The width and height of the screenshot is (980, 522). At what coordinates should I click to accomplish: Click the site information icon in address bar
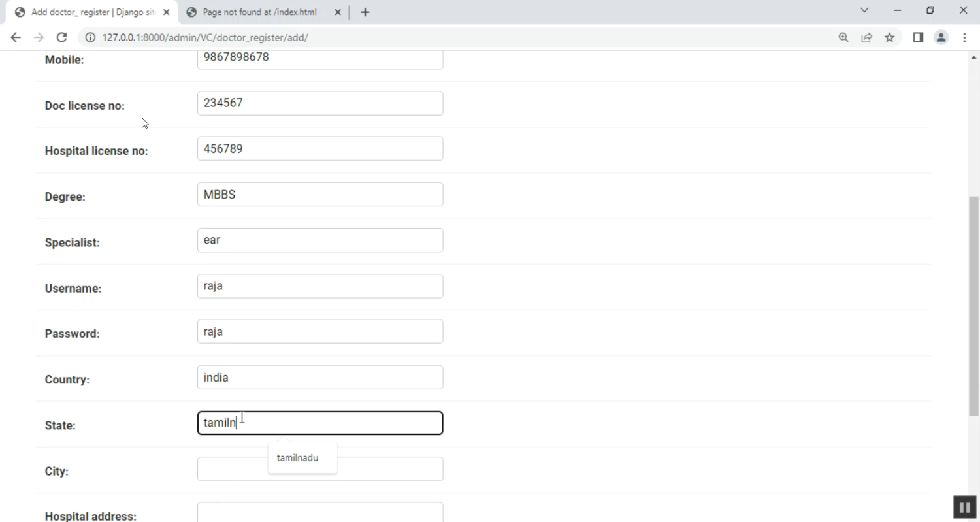91,38
